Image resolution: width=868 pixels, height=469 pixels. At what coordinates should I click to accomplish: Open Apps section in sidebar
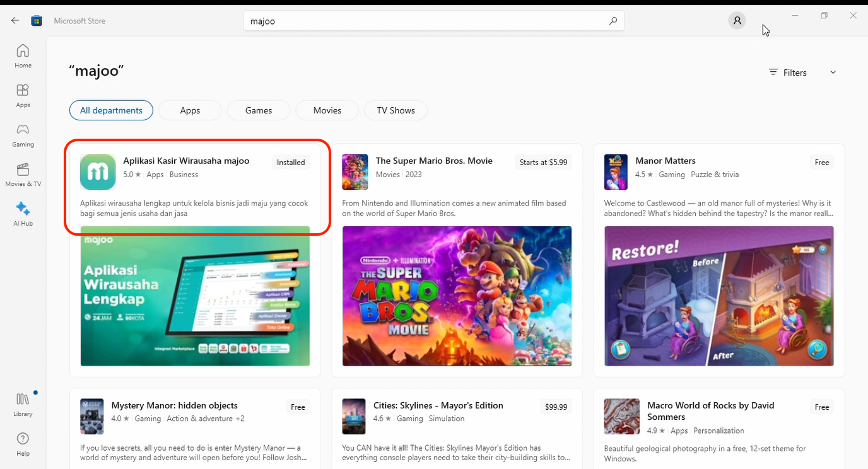tap(23, 95)
